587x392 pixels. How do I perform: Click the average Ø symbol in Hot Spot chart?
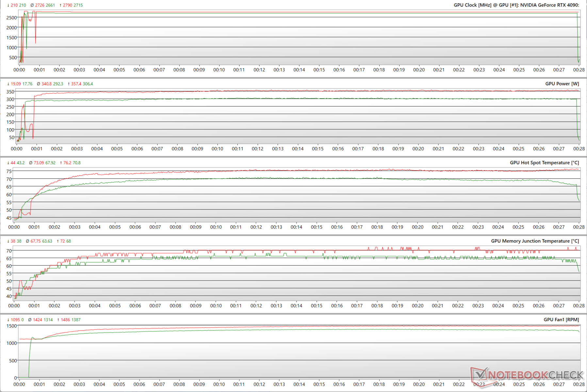[x=31, y=163]
